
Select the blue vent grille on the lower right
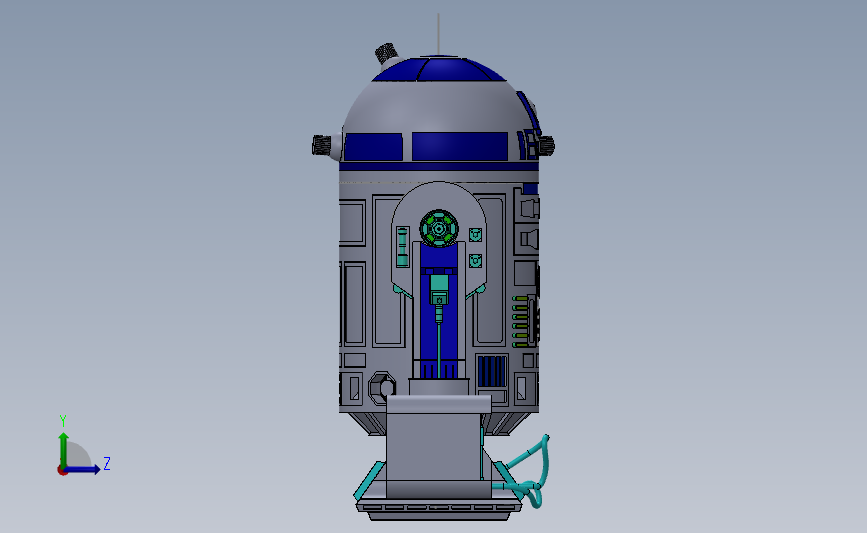tap(492, 371)
